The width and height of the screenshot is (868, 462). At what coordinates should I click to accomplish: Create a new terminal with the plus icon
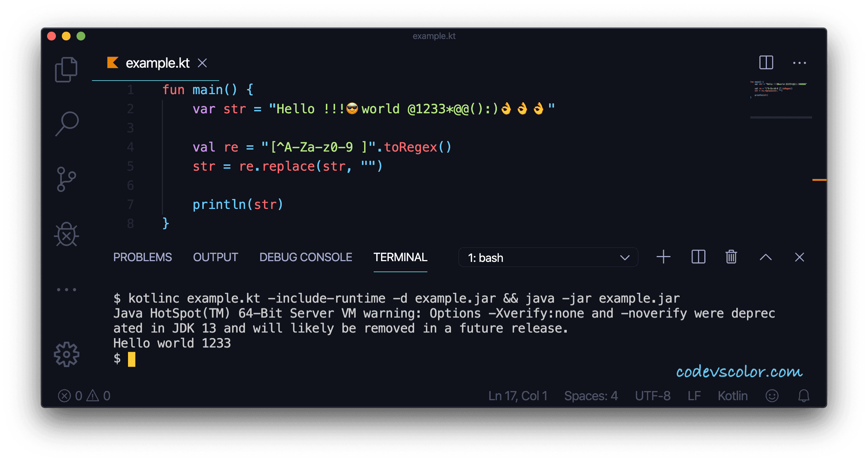click(x=663, y=257)
